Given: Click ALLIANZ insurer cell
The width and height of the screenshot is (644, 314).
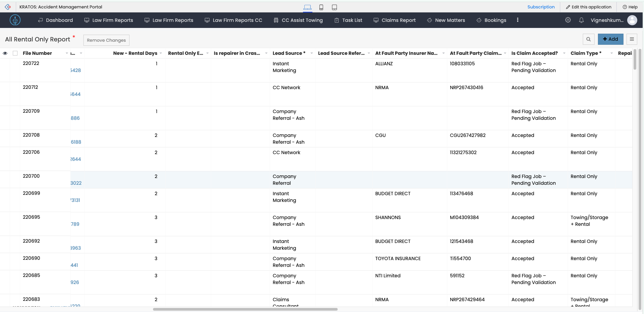Looking at the screenshot, I should [384, 64].
